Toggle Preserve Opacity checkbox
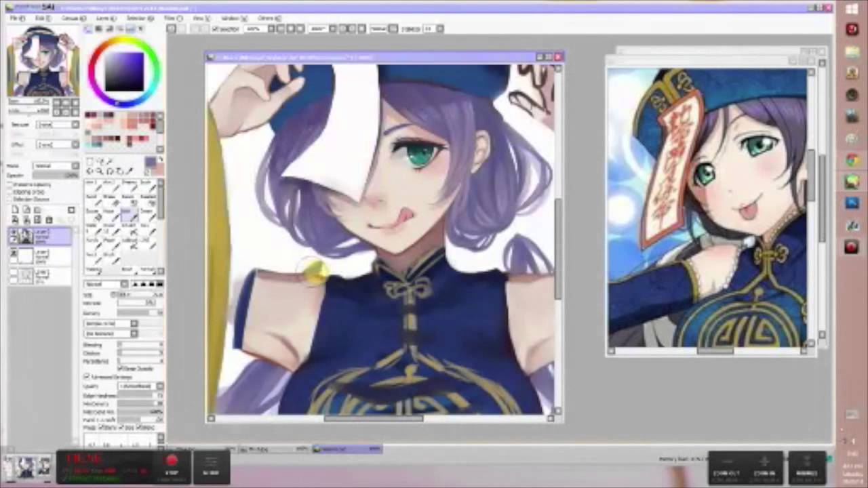 10,184
